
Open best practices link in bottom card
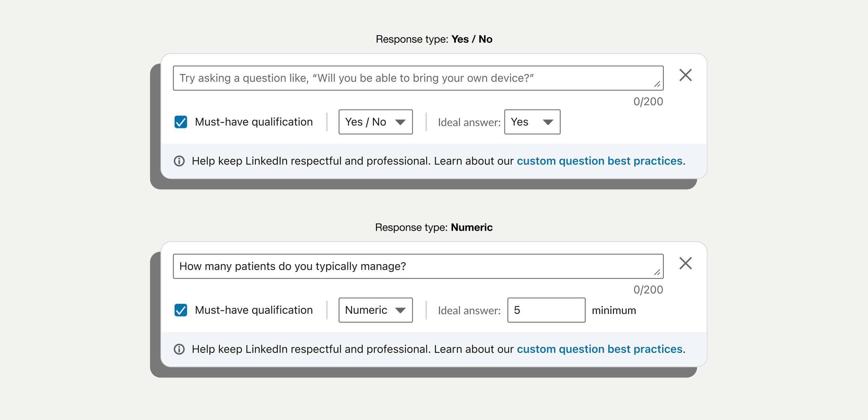click(600, 349)
